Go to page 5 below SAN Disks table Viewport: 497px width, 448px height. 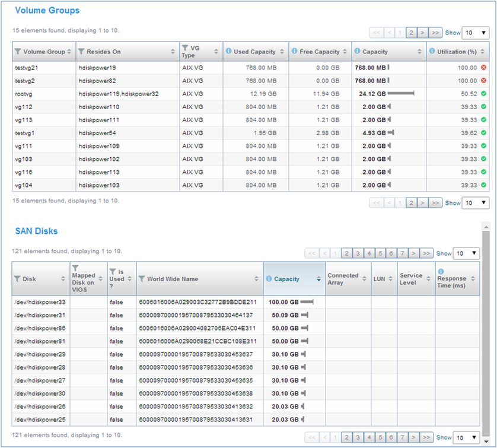point(380,437)
